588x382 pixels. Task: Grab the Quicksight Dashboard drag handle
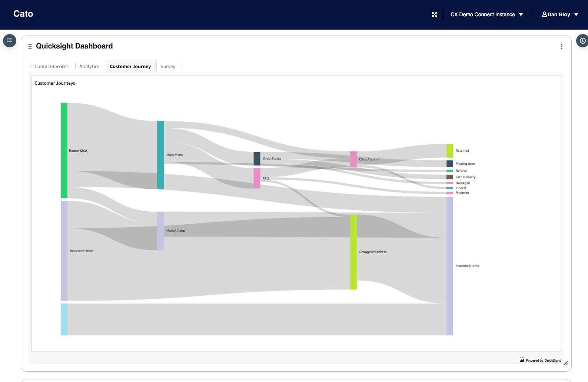click(30, 47)
